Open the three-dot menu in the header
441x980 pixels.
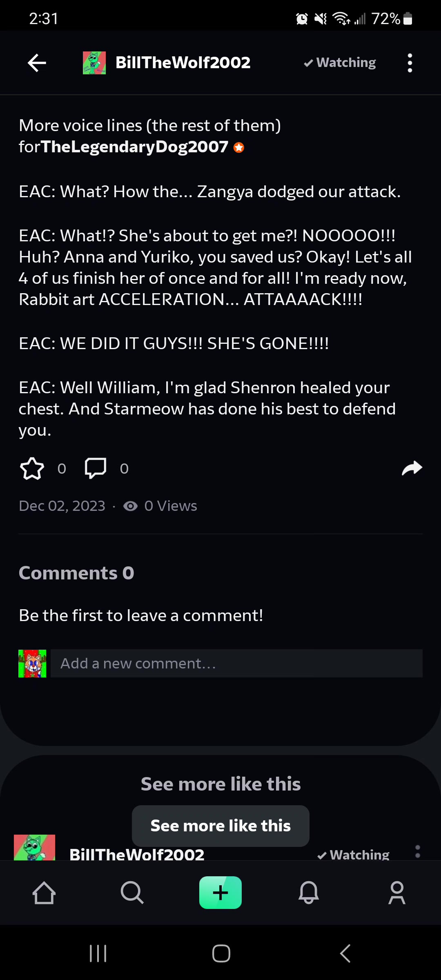tap(410, 63)
